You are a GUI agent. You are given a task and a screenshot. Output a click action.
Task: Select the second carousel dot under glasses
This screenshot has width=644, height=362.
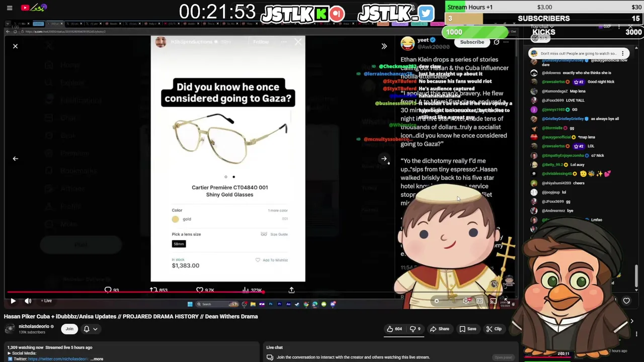(x=233, y=177)
